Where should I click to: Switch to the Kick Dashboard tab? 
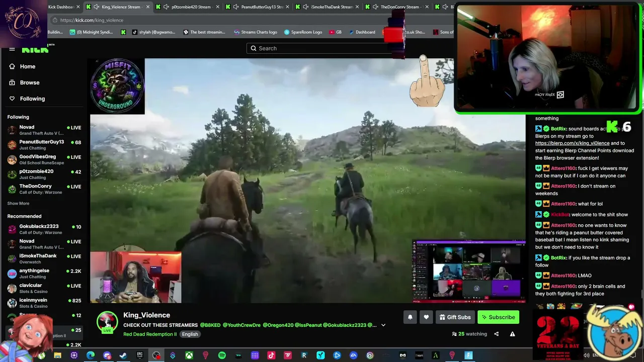(x=61, y=7)
